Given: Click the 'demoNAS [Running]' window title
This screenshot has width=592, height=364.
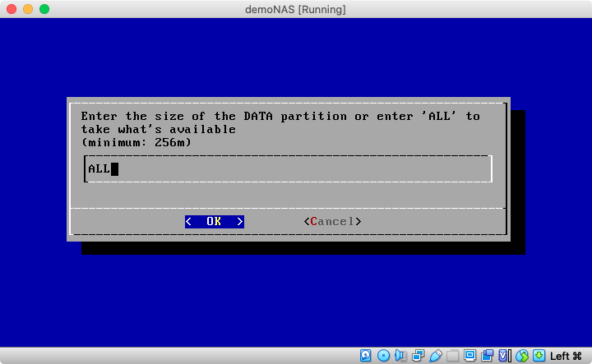Looking at the screenshot, I should pyautogui.click(x=295, y=9).
